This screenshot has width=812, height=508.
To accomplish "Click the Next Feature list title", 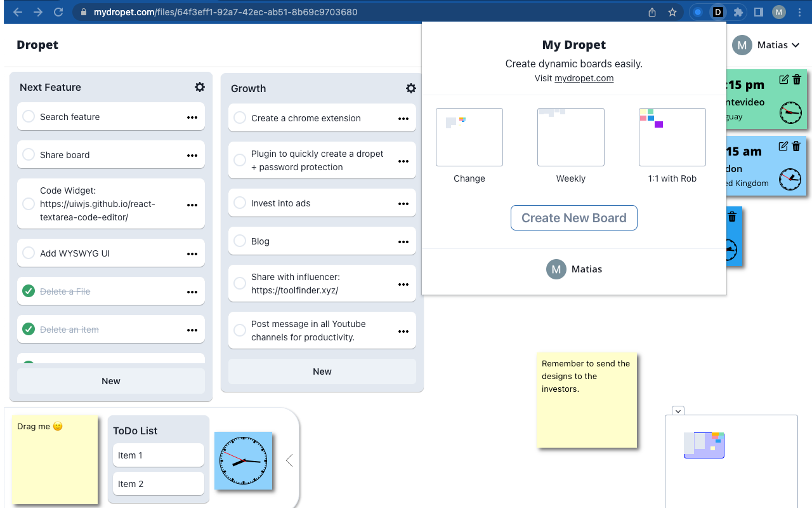I will [x=50, y=88].
